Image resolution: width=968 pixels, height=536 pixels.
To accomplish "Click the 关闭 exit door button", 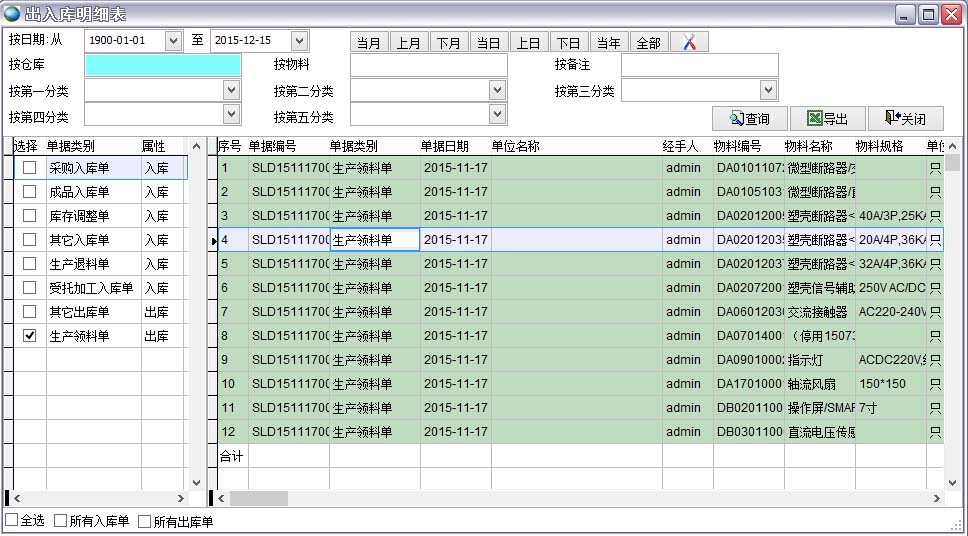I will (905, 119).
